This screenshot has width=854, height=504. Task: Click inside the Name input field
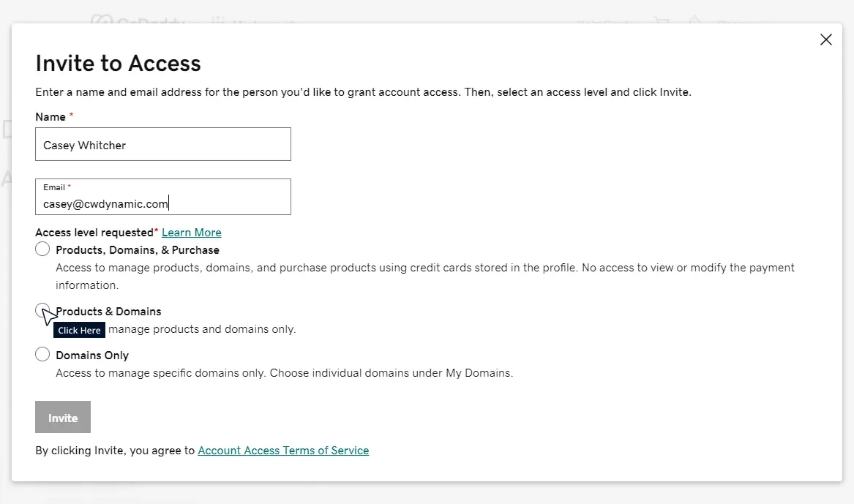pos(162,144)
